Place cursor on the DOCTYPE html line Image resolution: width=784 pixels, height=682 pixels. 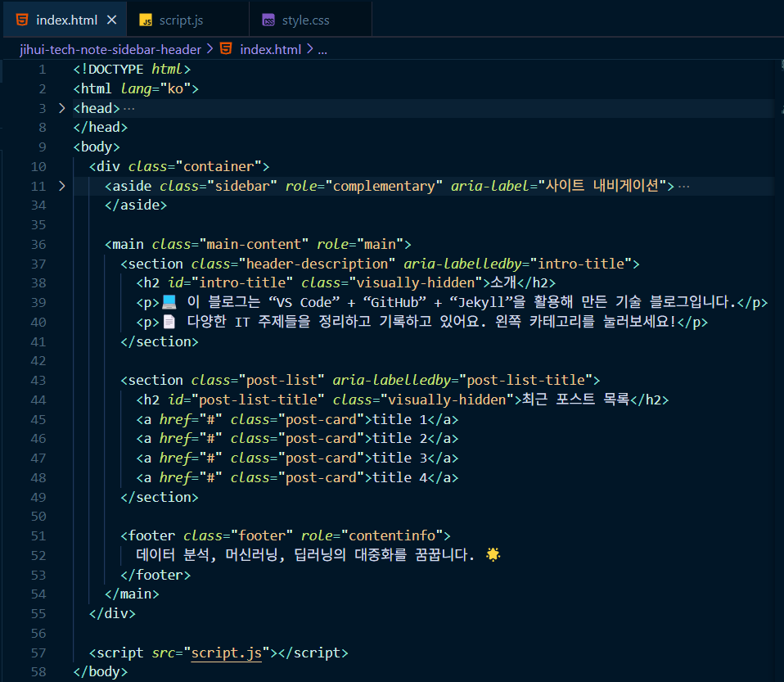[x=132, y=69]
